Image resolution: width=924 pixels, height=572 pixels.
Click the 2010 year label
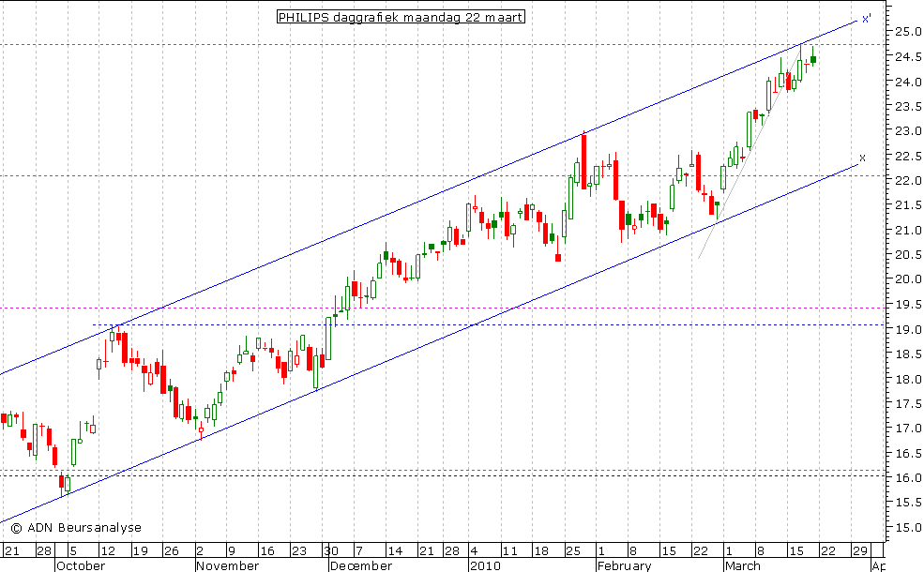pos(485,565)
